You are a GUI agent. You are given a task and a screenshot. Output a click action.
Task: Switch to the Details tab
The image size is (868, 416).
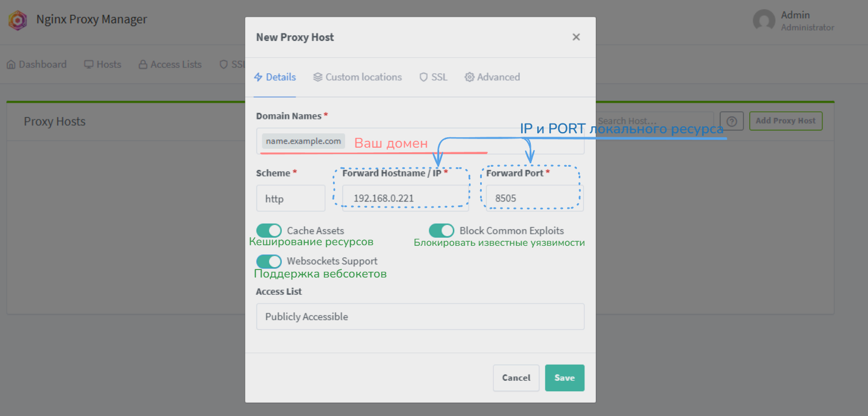pos(275,77)
